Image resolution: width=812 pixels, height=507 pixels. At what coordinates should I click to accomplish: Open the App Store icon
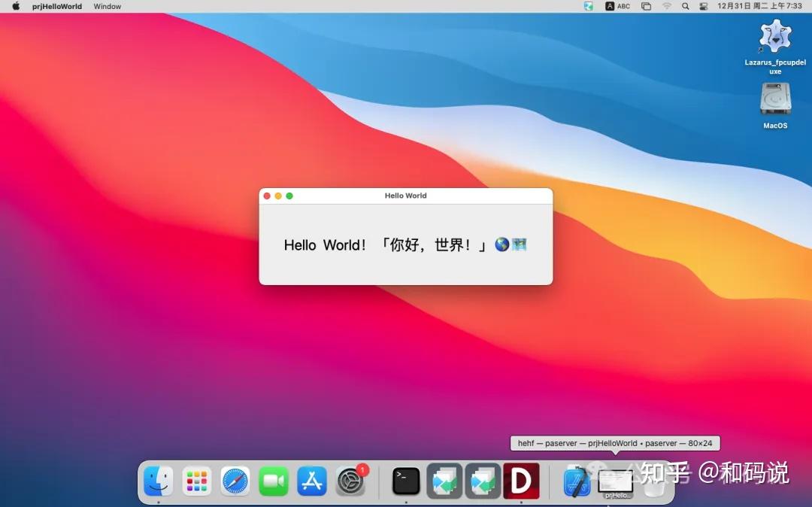tap(312, 480)
